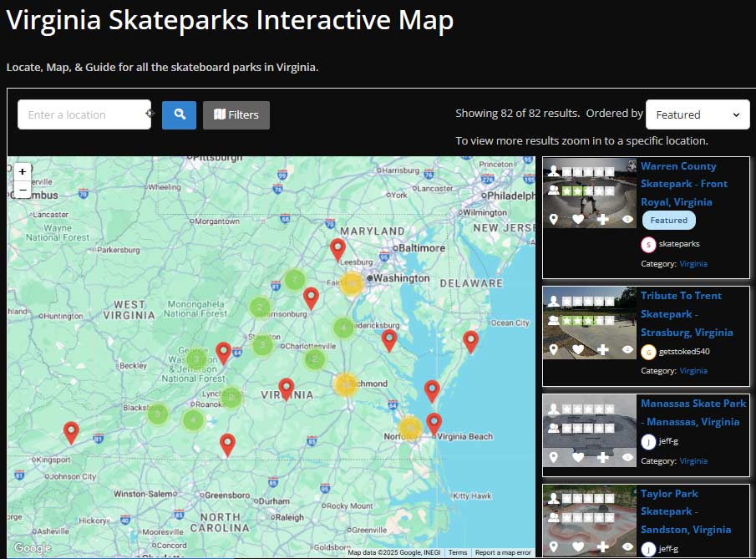Image resolution: width=756 pixels, height=559 pixels.
Task: Select the search magnifier icon
Action: pyautogui.click(x=178, y=114)
